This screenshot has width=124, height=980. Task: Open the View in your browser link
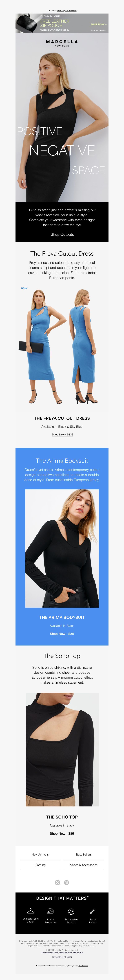pos(67,11)
